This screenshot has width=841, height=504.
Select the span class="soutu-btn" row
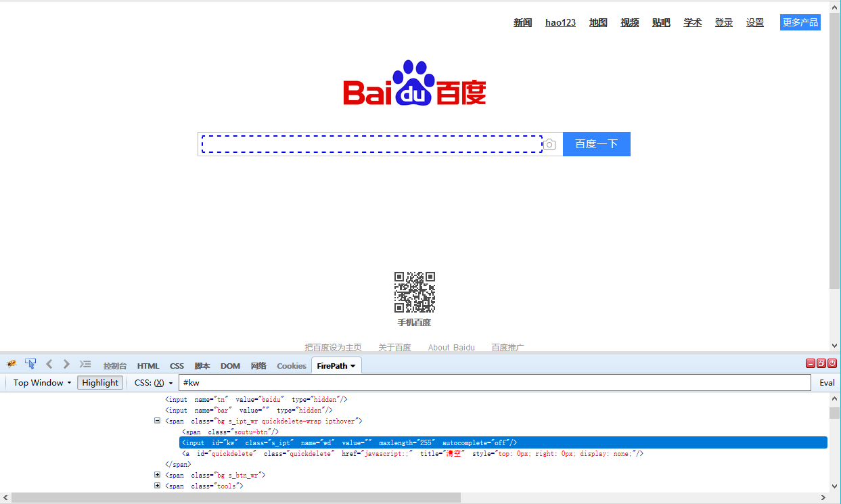click(x=230, y=432)
